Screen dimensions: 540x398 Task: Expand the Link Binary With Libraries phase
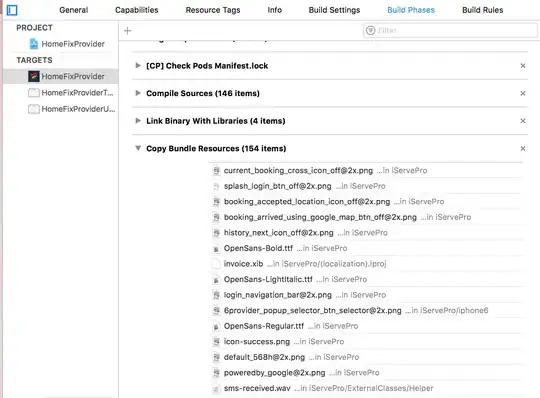coord(138,121)
